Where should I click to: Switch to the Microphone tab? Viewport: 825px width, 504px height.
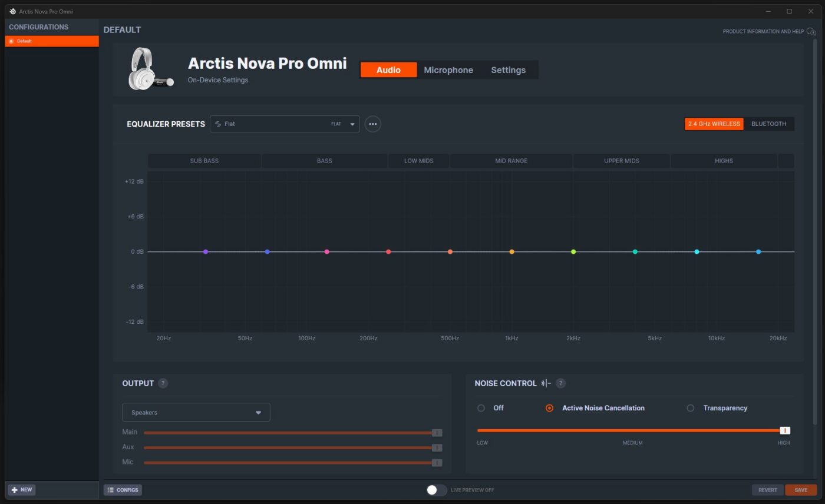[448, 70]
